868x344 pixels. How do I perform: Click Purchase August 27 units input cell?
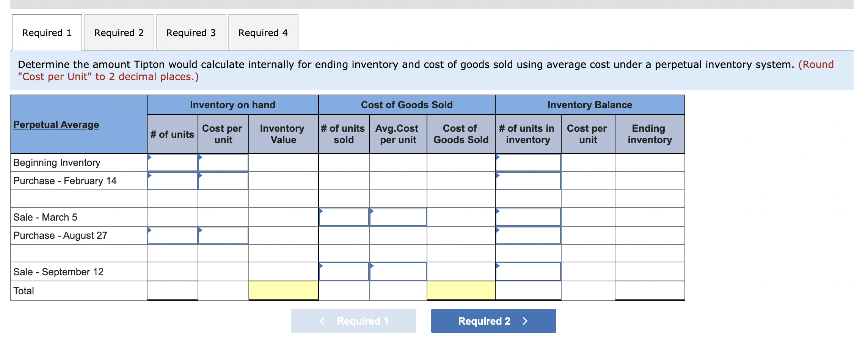(172, 235)
